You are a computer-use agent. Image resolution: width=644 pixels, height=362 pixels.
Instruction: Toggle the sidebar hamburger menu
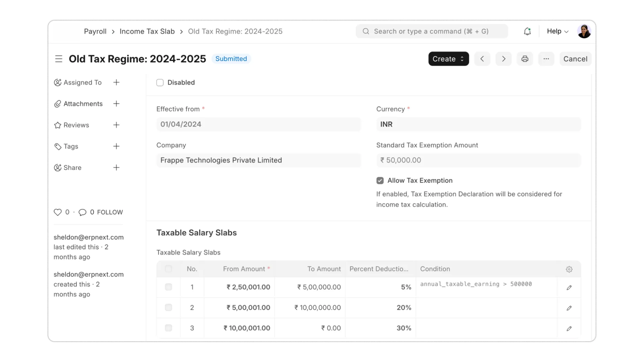coord(59,59)
